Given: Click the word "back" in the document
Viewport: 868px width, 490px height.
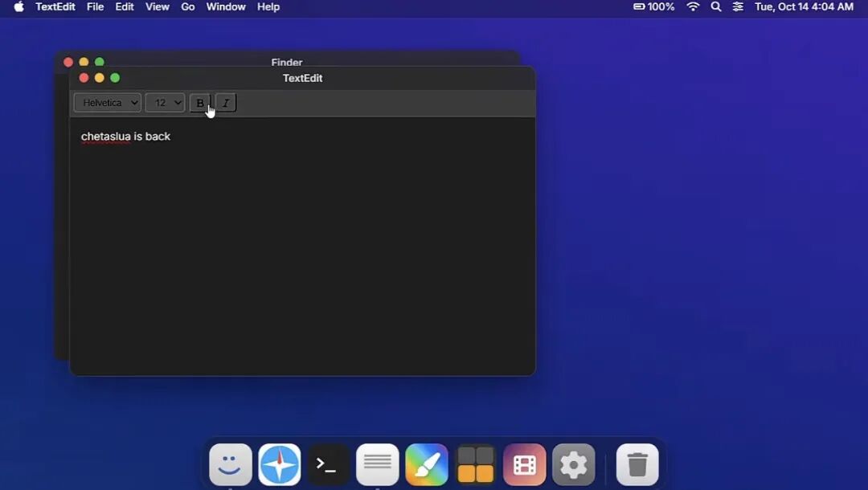Looking at the screenshot, I should (158, 137).
